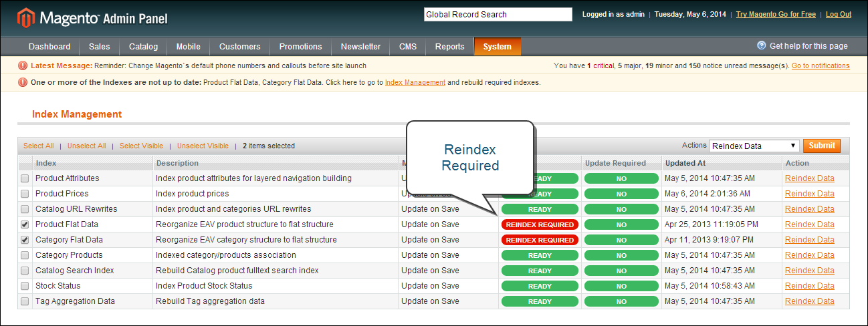Click Rebuild Tag aggregation data description

point(210,301)
